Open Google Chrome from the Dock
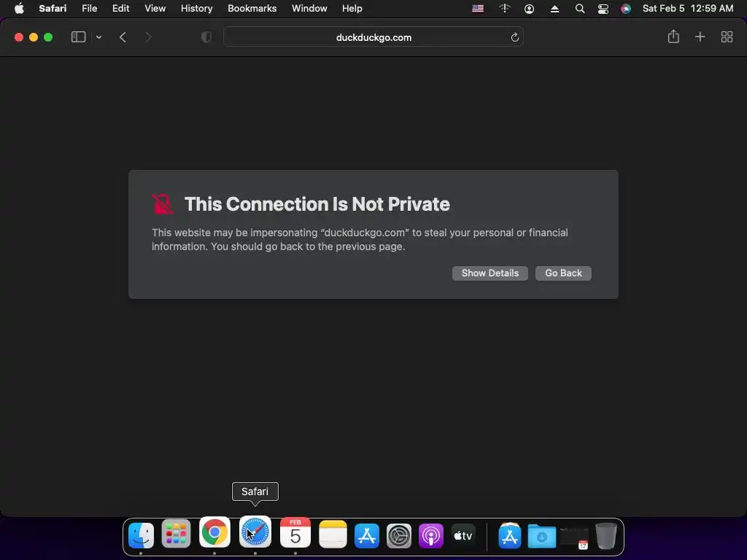 (x=214, y=532)
